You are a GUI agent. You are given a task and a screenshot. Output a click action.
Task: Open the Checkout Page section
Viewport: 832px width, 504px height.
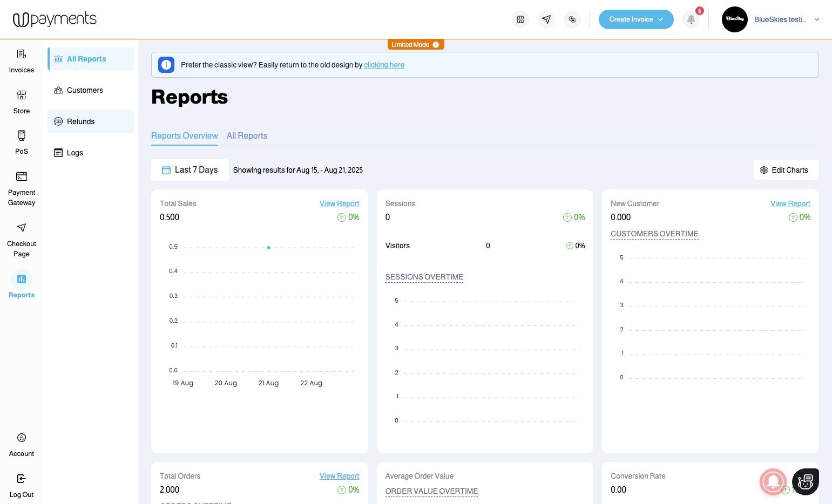coord(22,240)
